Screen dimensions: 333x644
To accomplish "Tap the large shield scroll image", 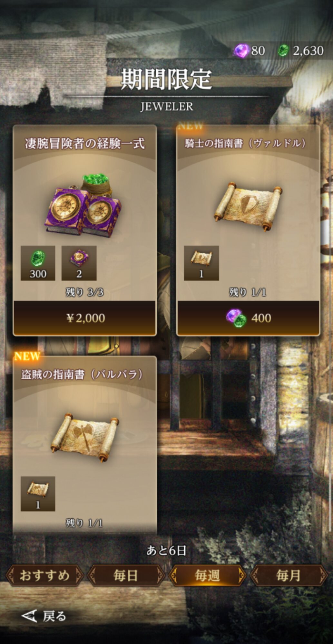I will tap(248, 206).
